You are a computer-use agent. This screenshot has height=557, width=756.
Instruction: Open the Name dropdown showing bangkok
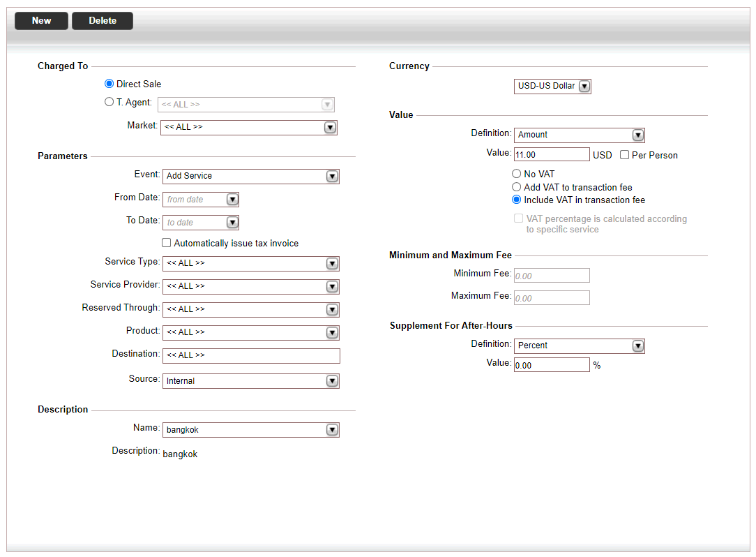pyautogui.click(x=332, y=430)
